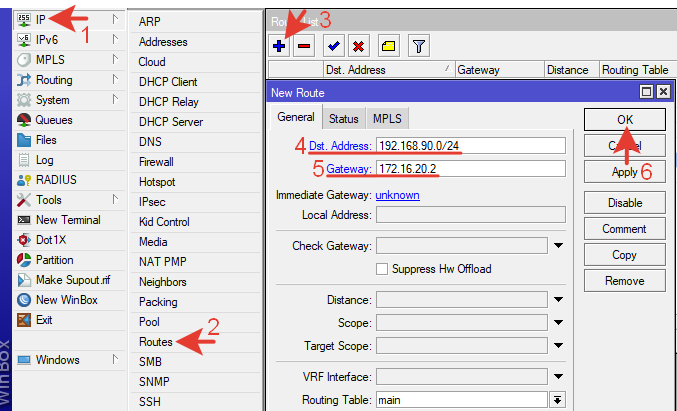Click the Tools wrench icon
Viewport: 677px width, 411px height.
click(24, 200)
